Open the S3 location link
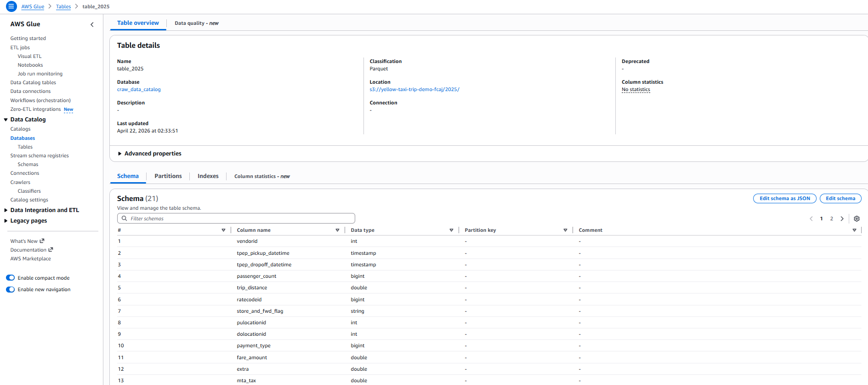The width and height of the screenshot is (868, 385). coord(414,89)
